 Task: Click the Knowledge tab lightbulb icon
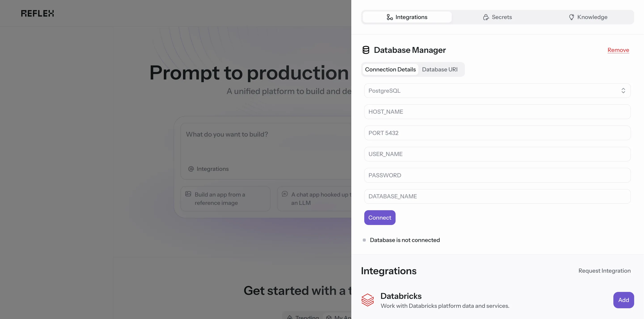click(x=571, y=17)
